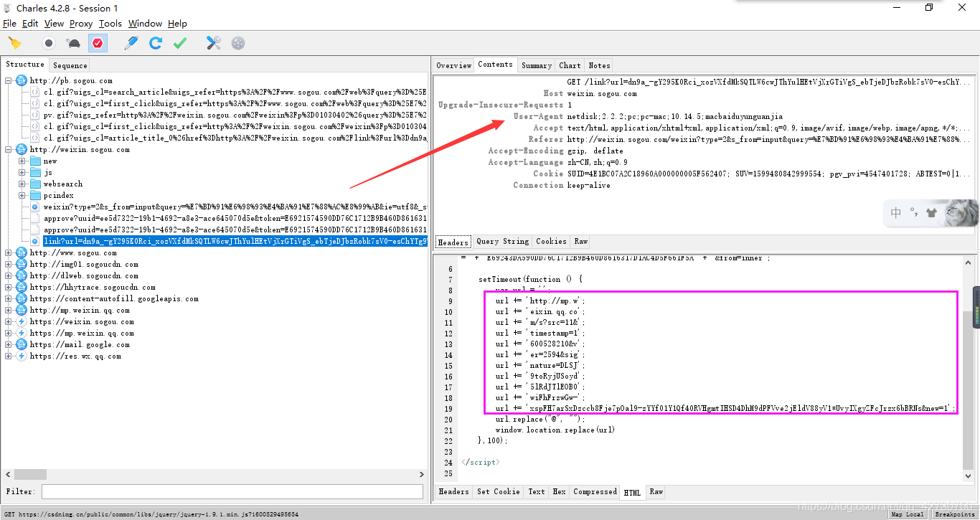Click the IME punctuation mode icon
Image resolution: width=980 pixels, height=520 pixels.
point(914,213)
